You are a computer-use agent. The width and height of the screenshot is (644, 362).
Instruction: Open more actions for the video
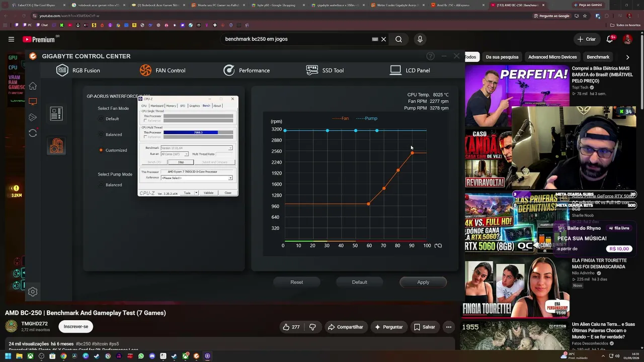[449, 327]
